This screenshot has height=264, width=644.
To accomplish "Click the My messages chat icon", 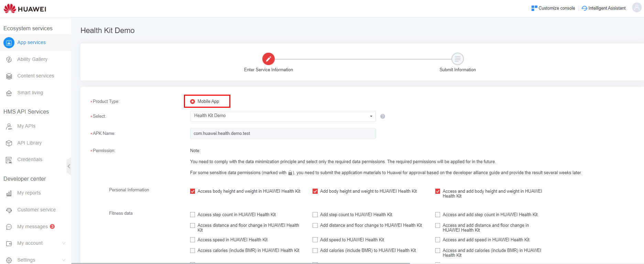I will 9,227.
